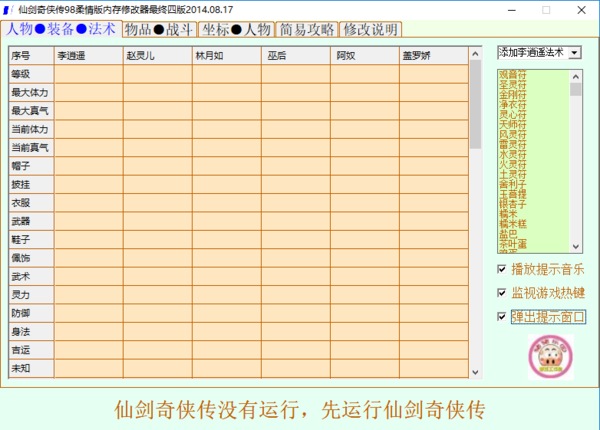Click 盖罗娇's 防御 cell
Image resolution: width=600 pixels, height=430 pixels.
[434, 313]
